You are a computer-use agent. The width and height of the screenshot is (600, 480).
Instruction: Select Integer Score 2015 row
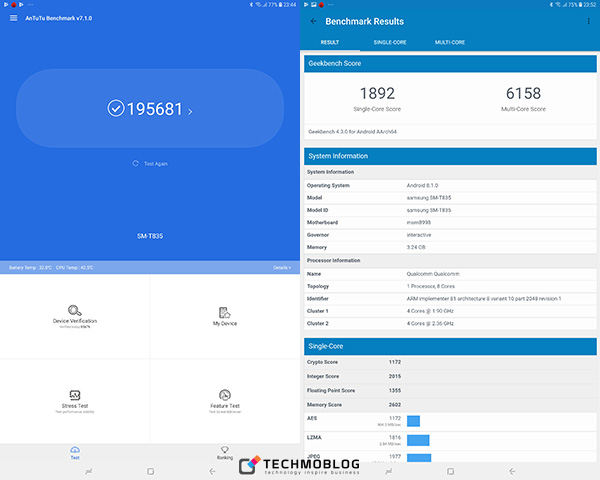tap(450, 376)
